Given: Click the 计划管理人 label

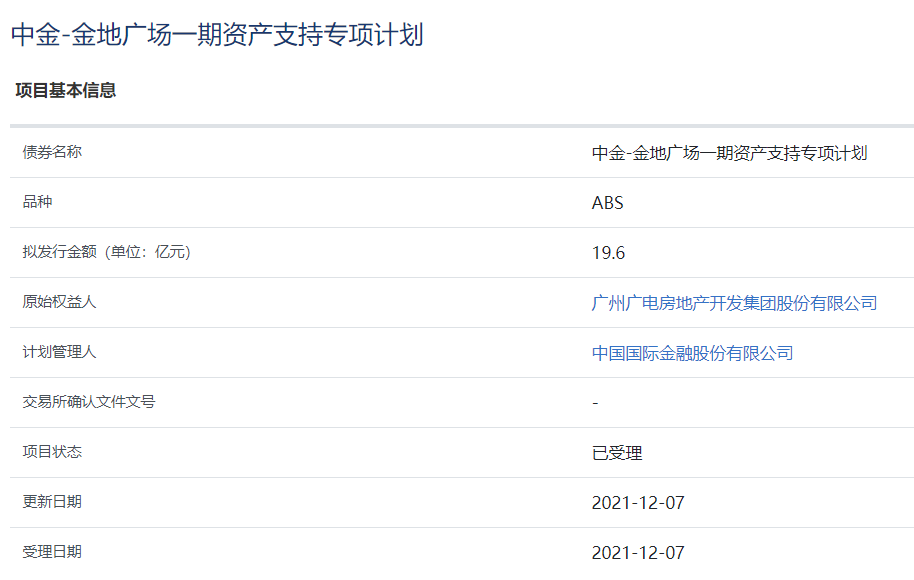Looking at the screenshot, I should click(x=59, y=352).
